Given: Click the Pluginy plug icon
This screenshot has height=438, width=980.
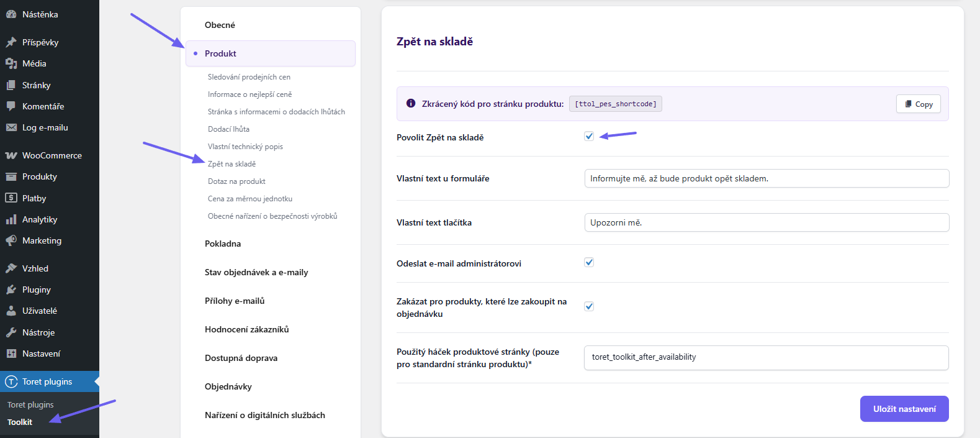Looking at the screenshot, I should coord(11,290).
